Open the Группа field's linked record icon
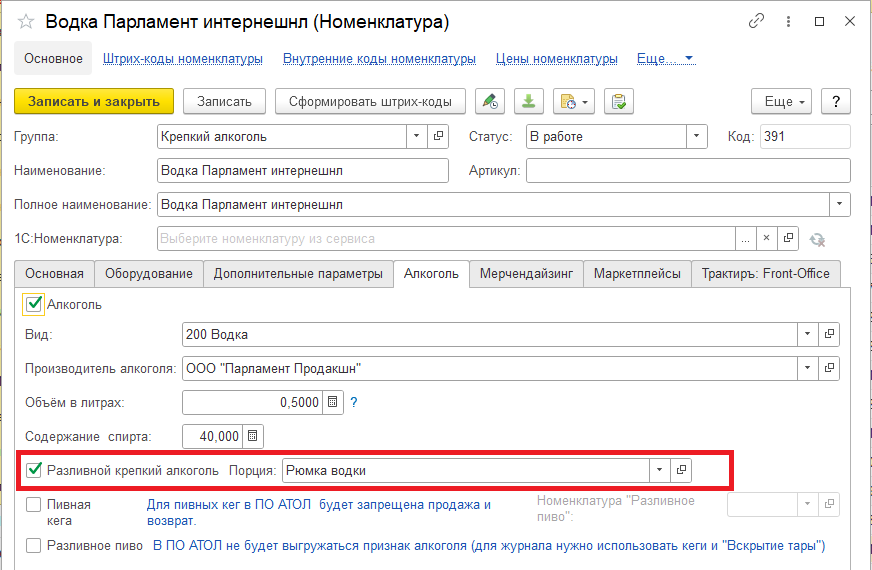 pyautogui.click(x=438, y=136)
